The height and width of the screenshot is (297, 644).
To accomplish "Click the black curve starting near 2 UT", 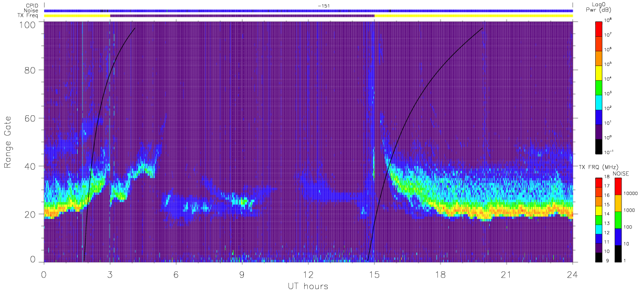I will pos(100,117).
